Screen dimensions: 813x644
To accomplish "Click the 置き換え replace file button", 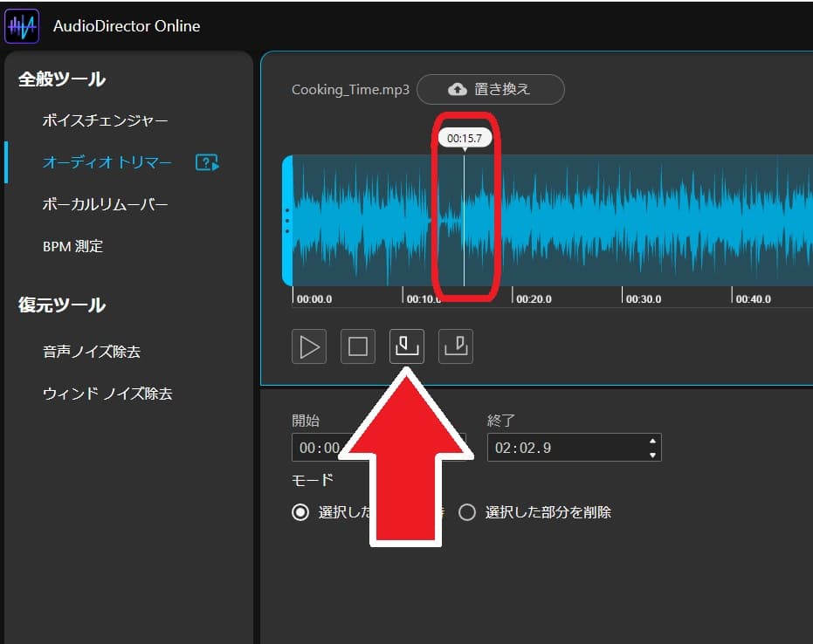I will tap(491, 89).
